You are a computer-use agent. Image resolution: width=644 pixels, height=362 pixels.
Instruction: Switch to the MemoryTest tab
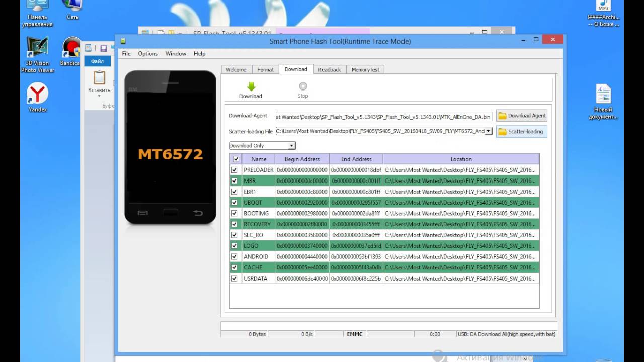click(x=365, y=70)
